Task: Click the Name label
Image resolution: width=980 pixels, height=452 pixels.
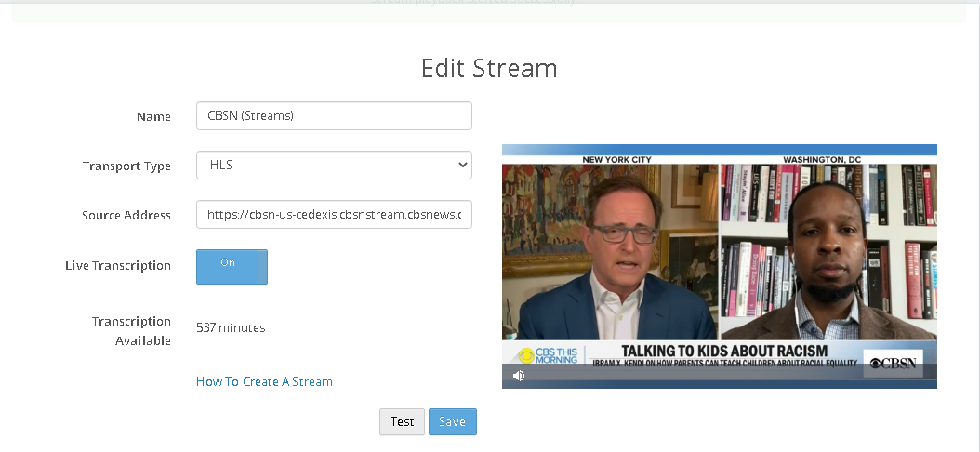Action: pyautogui.click(x=153, y=116)
